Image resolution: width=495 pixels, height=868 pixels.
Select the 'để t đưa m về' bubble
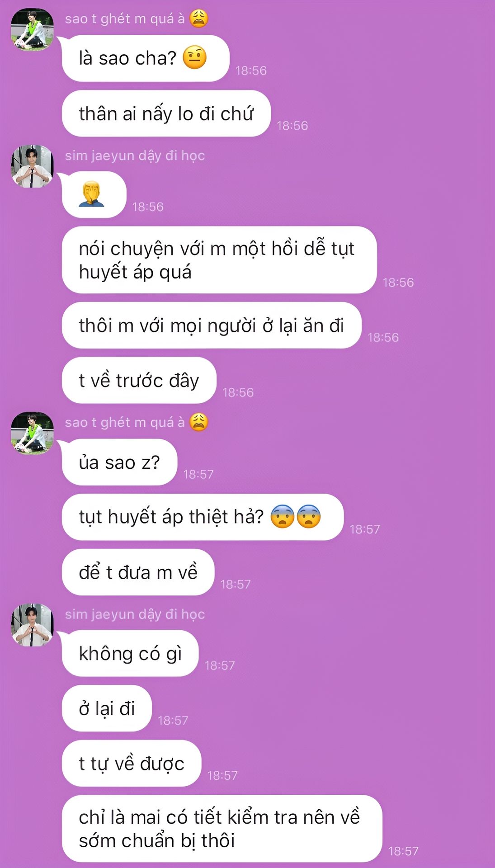click(x=138, y=572)
